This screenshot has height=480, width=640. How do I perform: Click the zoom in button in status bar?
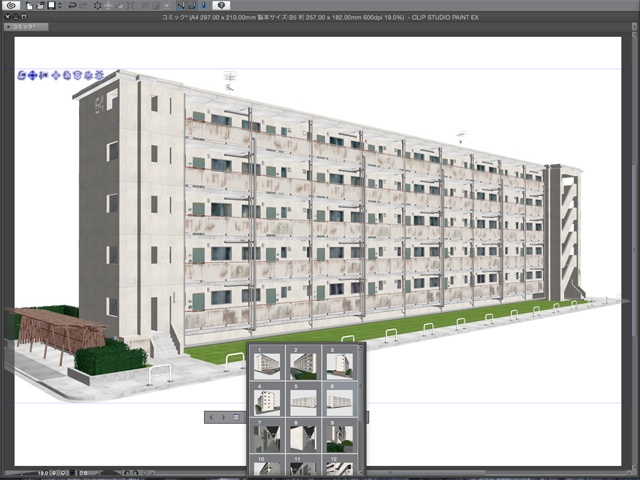pos(63,473)
